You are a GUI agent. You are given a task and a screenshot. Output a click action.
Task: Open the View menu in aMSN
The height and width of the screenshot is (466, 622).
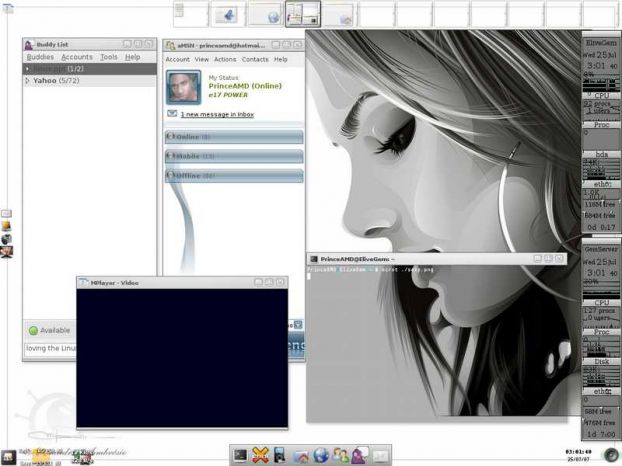click(x=202, y=59)
